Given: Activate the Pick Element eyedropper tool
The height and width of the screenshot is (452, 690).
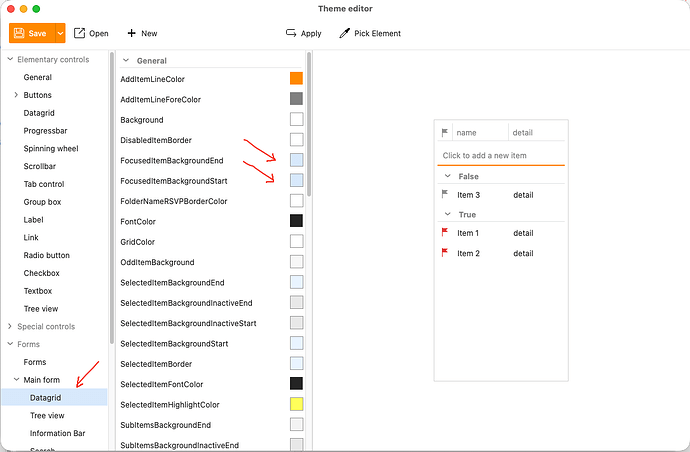Looking at the screenshot, I should tap(370, 33).
